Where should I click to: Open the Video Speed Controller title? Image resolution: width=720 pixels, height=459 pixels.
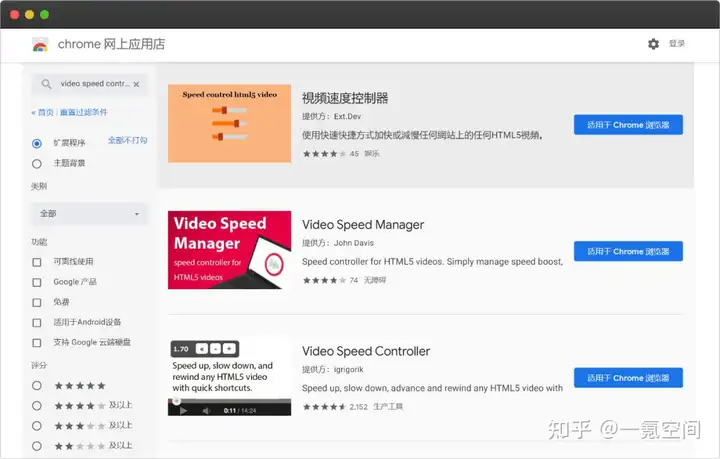(366, 351)
